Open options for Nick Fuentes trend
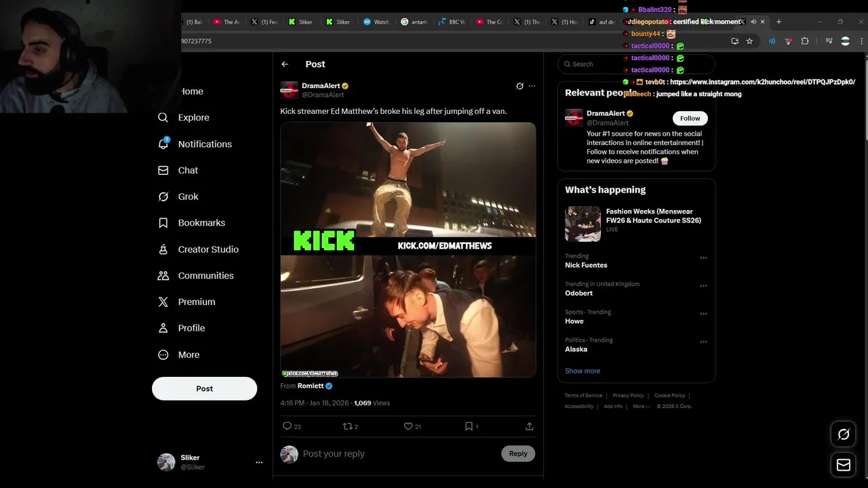The width and height of the screenshot is (868, 488). point(703,258)
